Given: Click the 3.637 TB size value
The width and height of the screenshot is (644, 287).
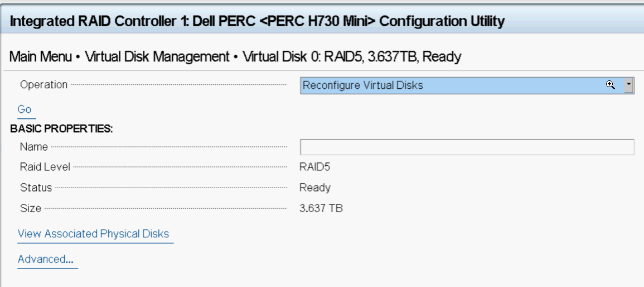Looking at the screenshot, I should click(321, 208).
